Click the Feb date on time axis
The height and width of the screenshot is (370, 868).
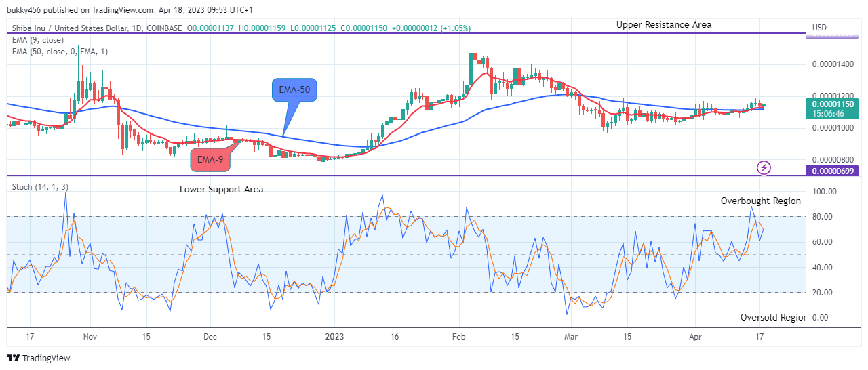click(x=459, y=336)
